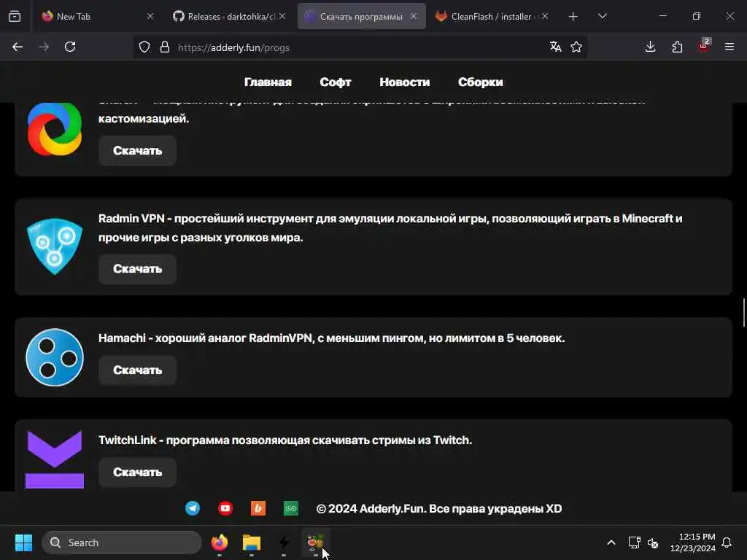Expand the list all tabs dropdown
The width and height of the screenshot is (747, 560).
point(602,16)
